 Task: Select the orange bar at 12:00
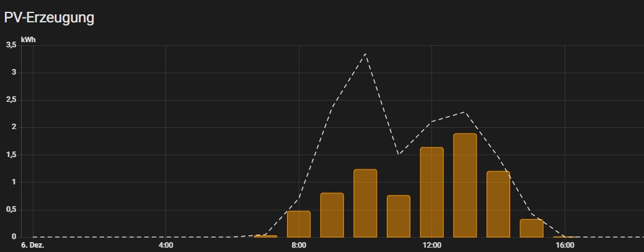click(431, 192)
